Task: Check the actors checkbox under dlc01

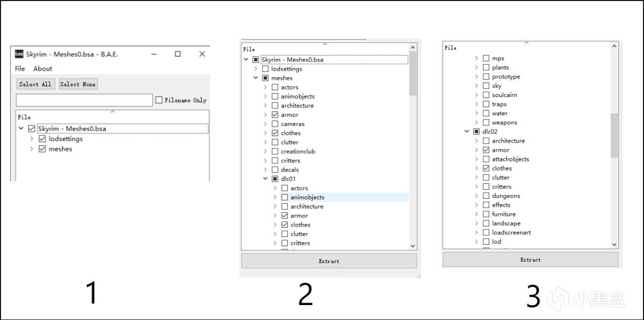Action: [x=284, y=188]
